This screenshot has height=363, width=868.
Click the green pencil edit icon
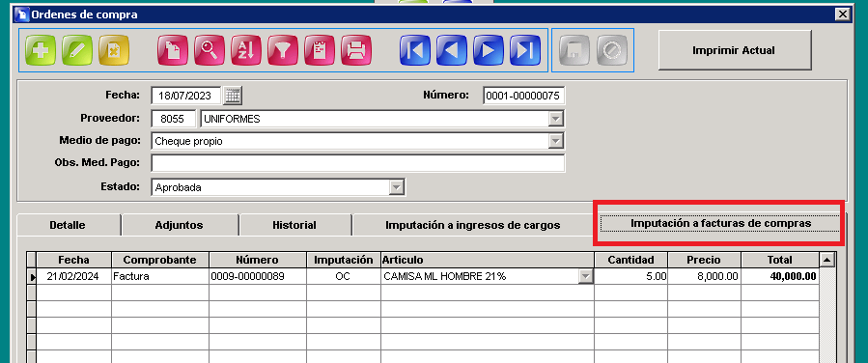point(77,50)
